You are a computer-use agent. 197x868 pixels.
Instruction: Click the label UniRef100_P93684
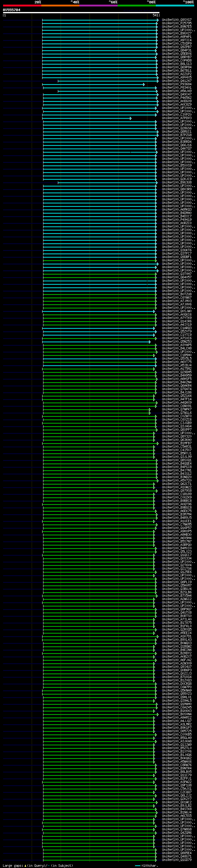click(x=177, y=84)
